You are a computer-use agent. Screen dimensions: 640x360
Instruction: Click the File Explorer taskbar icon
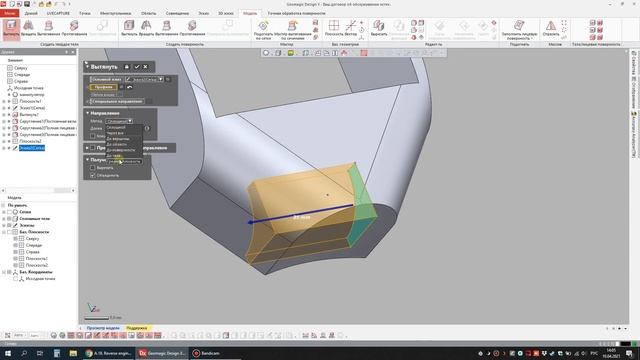point(73,353)
